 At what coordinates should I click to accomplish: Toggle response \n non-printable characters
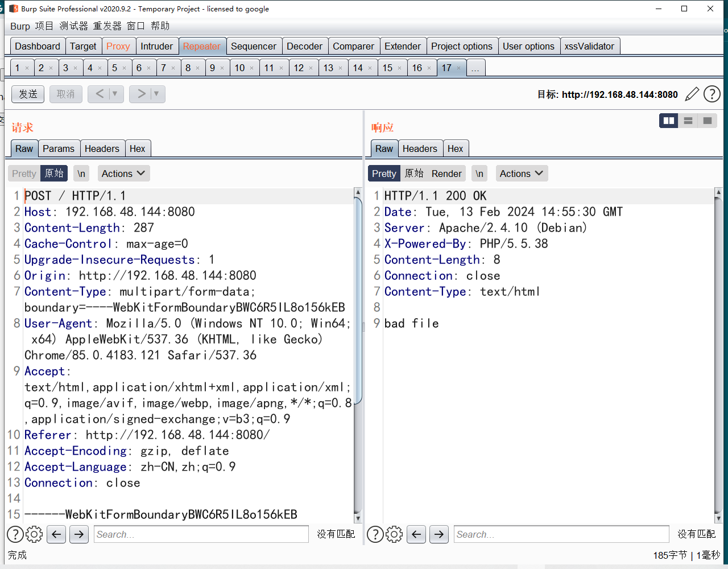point(479,174)
